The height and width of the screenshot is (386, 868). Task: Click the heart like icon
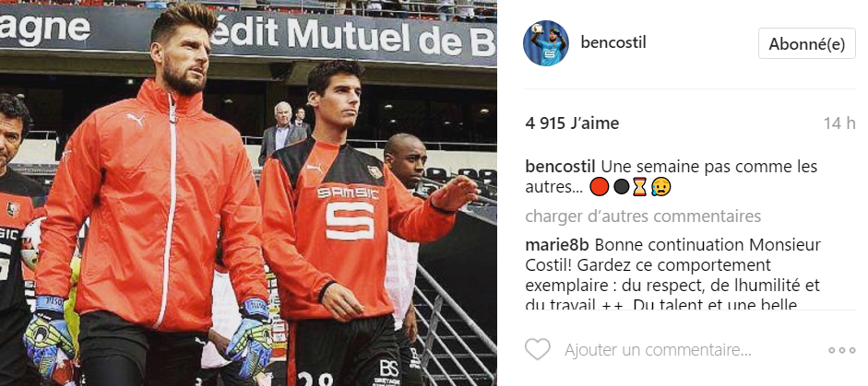click(538, 349)
